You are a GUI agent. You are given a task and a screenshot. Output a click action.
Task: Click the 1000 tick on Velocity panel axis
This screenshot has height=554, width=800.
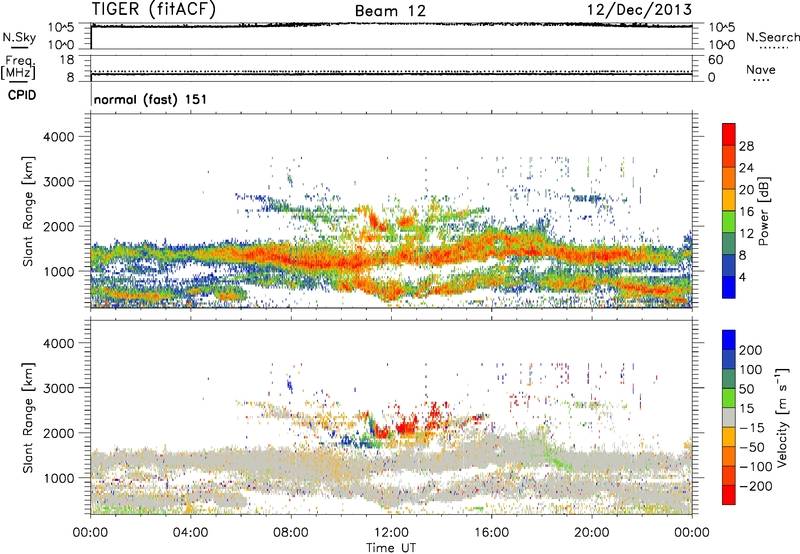(x=59, y=478)
